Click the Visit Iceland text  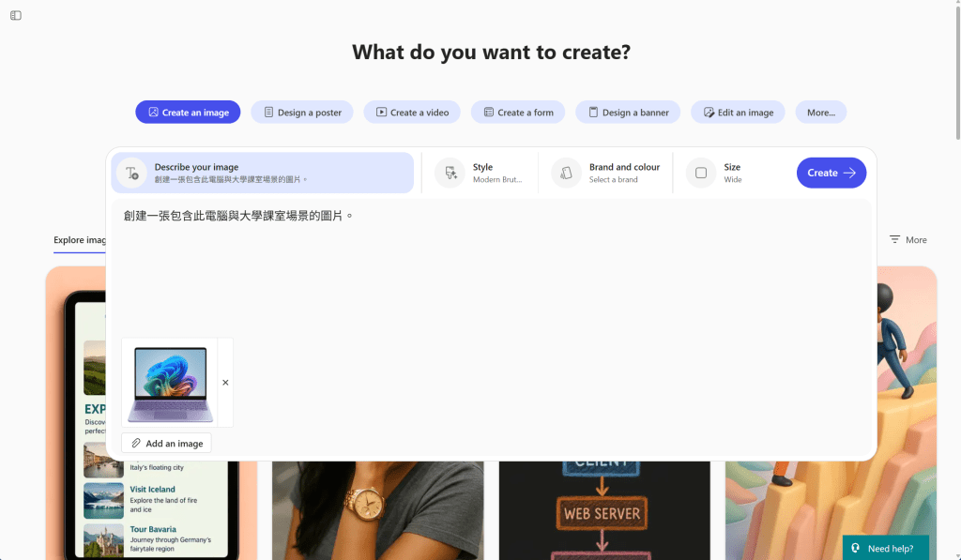[x=153, y=489]
